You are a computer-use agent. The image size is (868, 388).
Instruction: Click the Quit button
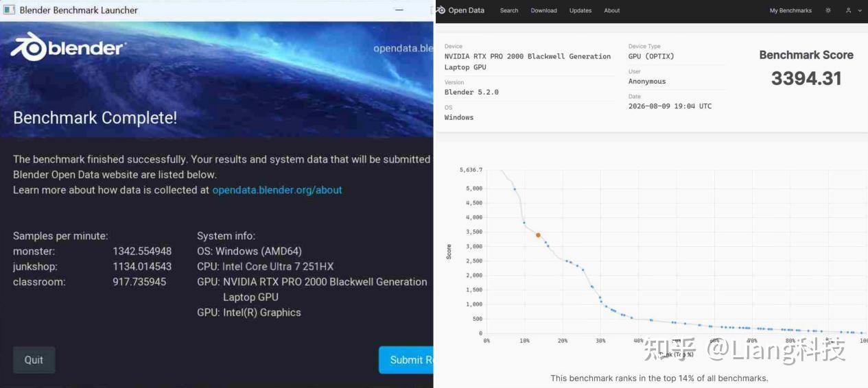coord(34,360)
